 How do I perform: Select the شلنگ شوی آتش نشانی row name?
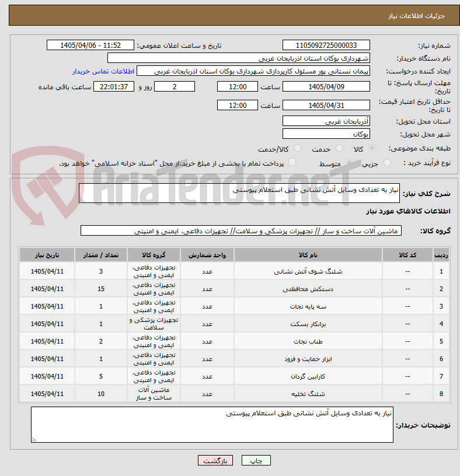(308, 271)
